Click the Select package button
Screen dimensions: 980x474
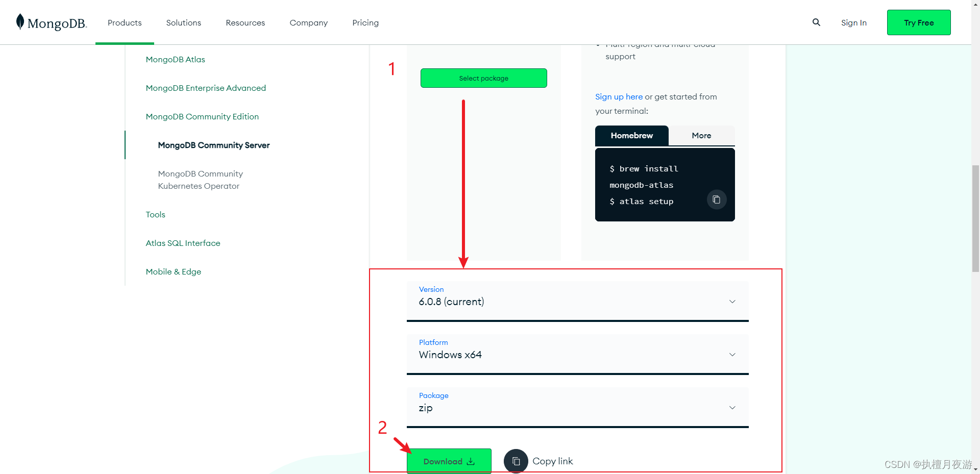click(x=484, y=78)
